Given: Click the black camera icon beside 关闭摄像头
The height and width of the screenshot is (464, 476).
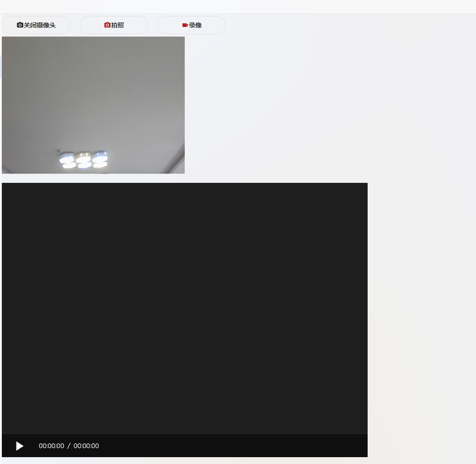Looking at the screenshot, I should pos(20,25).
